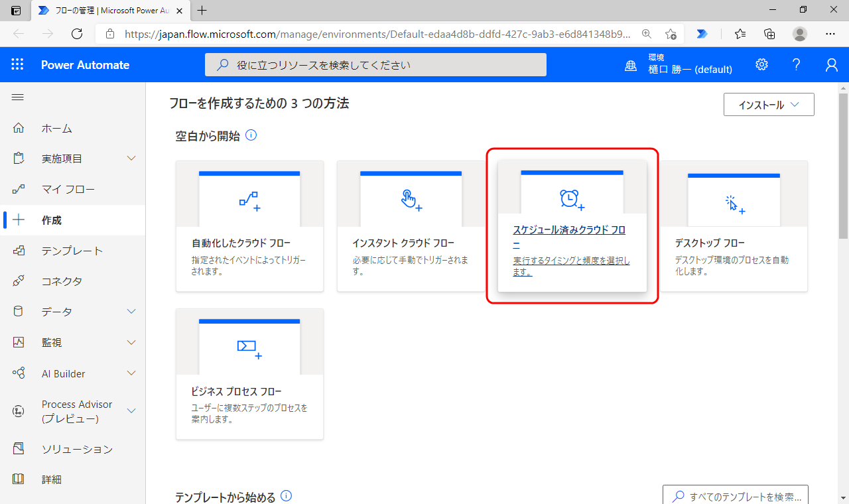Image resolution: width=849 pixels, height=504 pixels.
Task: Click the テンプレート icon in sidebar
Action: click(19, 251)
